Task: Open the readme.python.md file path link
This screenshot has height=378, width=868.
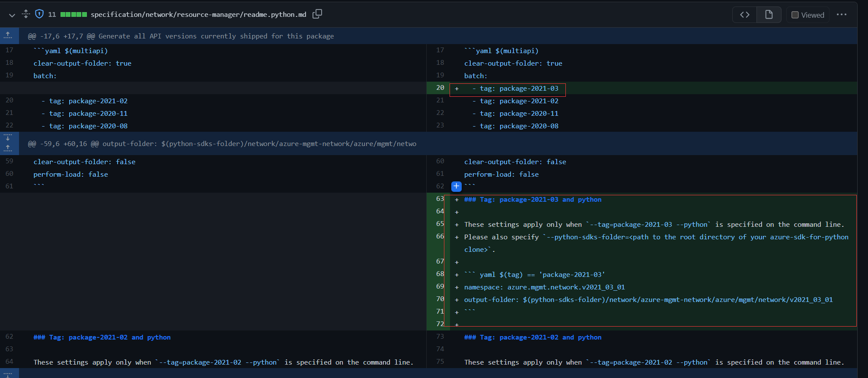Action: pyautogui.click(x=198, y=15)
